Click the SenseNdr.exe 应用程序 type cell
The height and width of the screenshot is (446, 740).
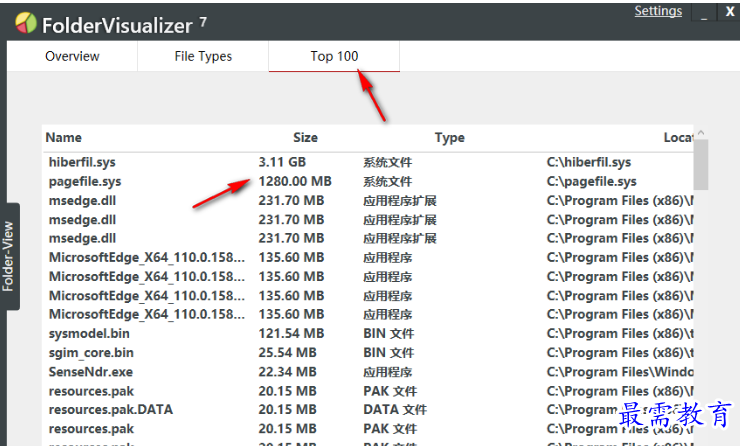pos(387,372)
